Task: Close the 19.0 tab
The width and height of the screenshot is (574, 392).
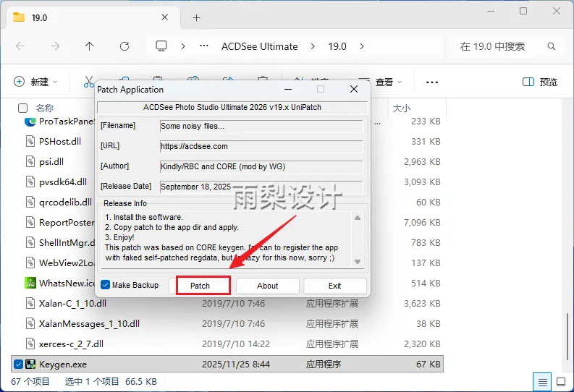Action: (x=165, y=17)
